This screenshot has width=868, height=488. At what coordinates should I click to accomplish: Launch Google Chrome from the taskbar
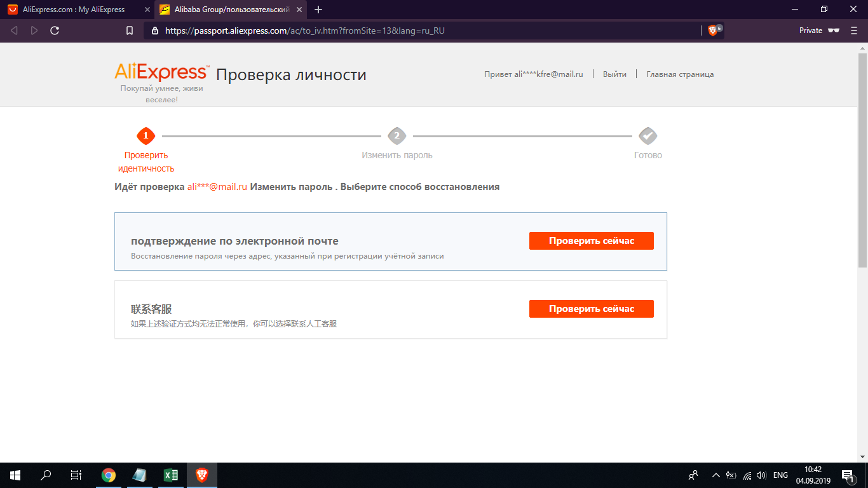pyautogui.click(x=109, y=475)
